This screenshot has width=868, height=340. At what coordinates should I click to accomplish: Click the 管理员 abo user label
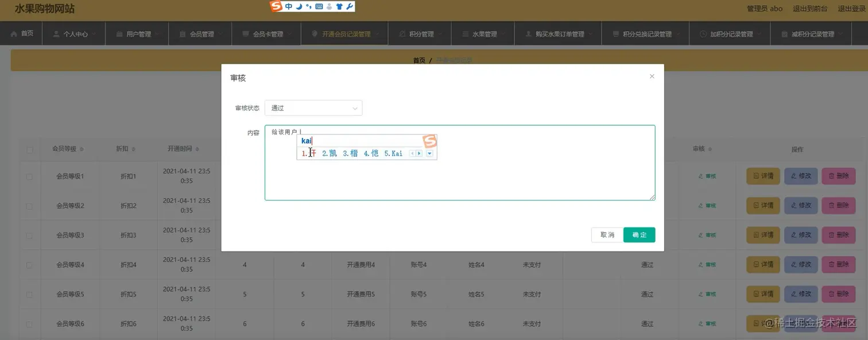click(x=765, y=9)
